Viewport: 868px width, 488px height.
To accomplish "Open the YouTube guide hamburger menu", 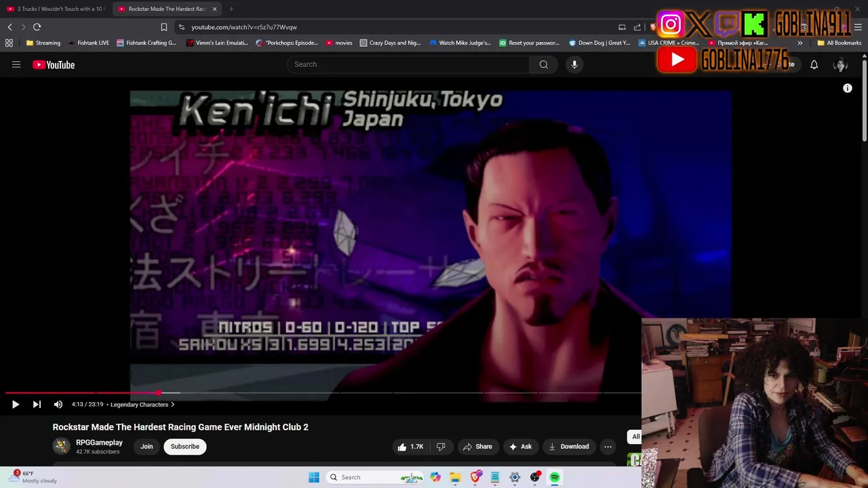I will tap(16, 64).
